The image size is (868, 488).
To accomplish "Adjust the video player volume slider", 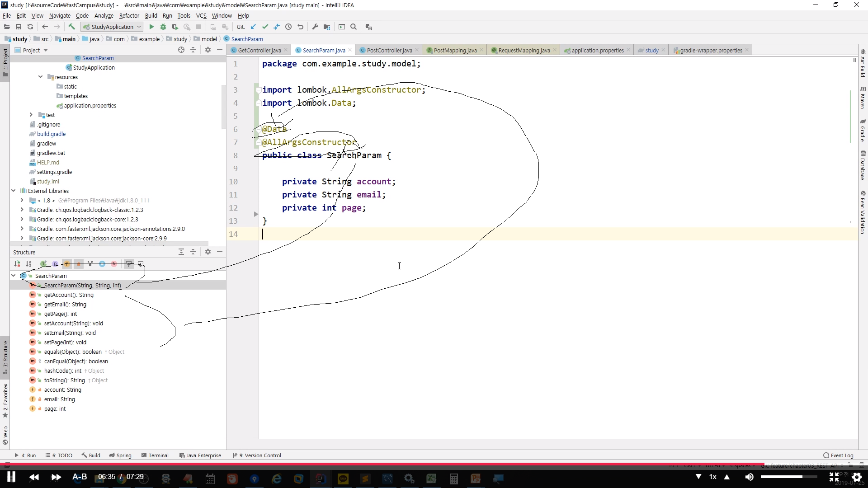I will (x=788, y=477).
